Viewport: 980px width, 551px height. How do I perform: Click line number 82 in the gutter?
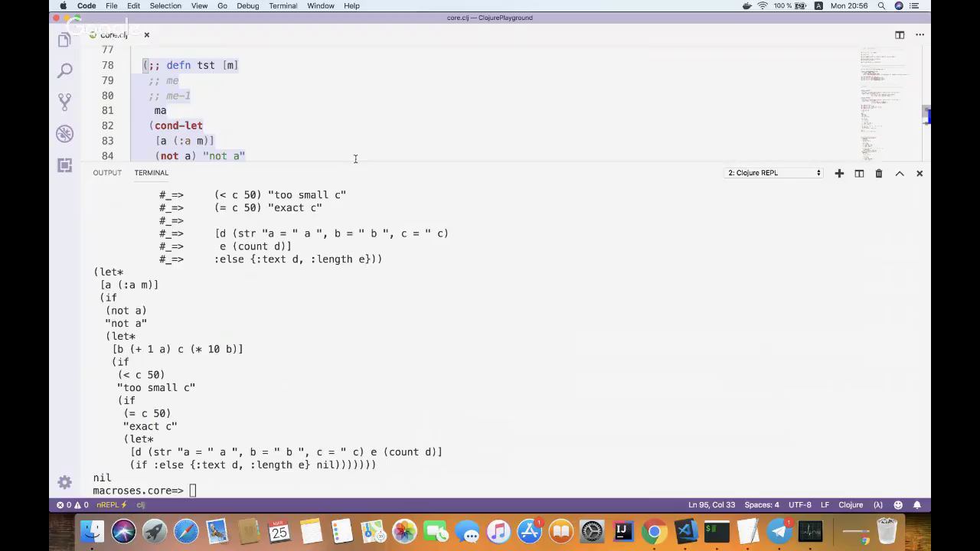pyautogui.click(x=107, y=126)
